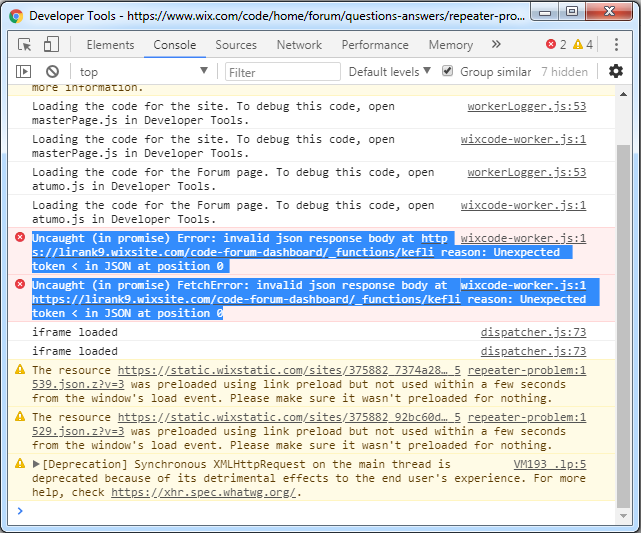Viewport: 641px width, 533px height.
Task: Switch to the Network tab
Action: point(299,45)
